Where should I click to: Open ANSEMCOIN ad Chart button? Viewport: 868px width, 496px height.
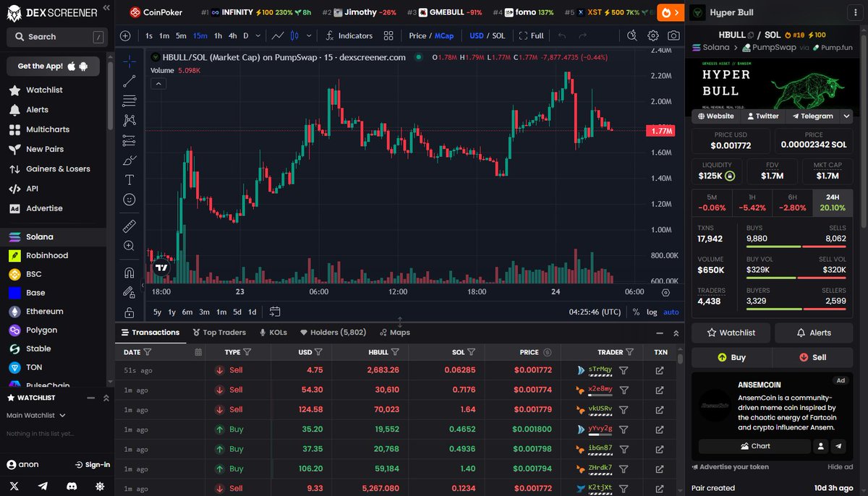point(754,446)
